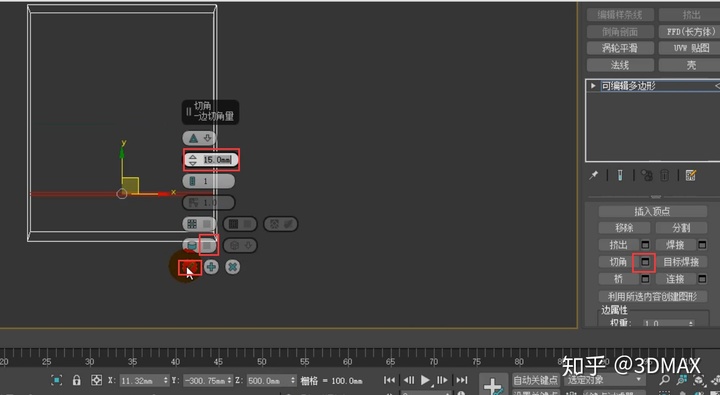Screen dimensions: 720x395
Task: Toggle the Selection Lock padlock icon
Action: coord(77,380)
